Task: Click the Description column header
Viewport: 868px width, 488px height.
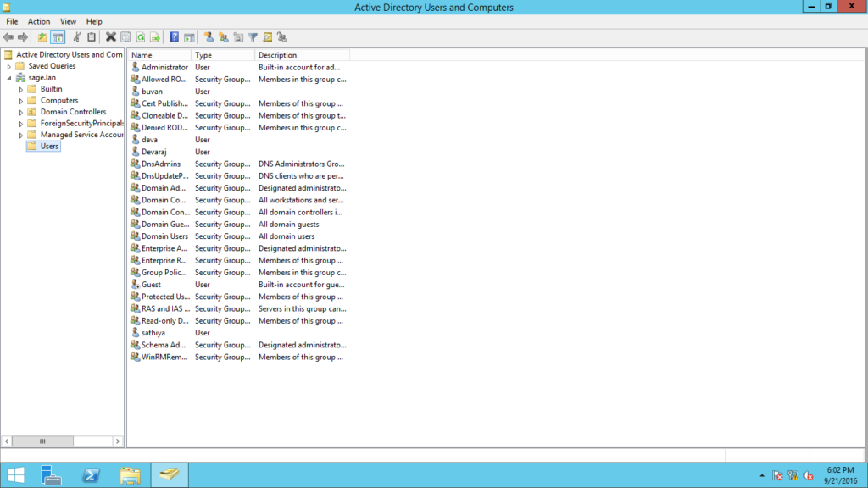Action: click(301, 55)
